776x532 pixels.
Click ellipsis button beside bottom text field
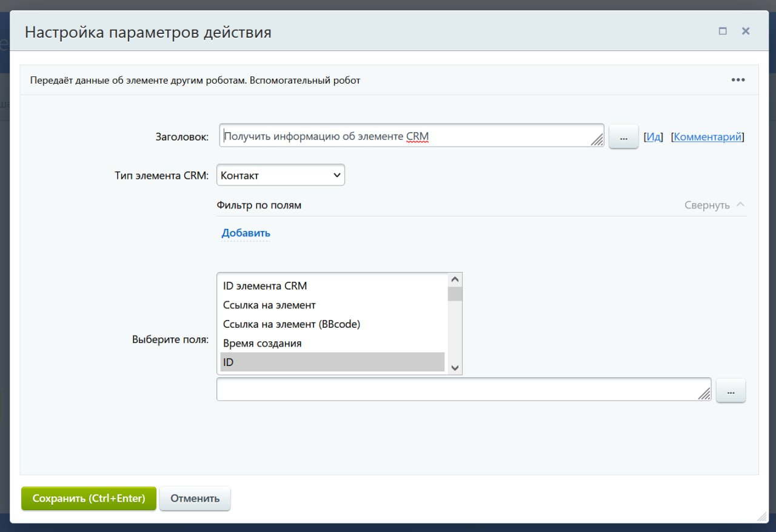click(731, 391)
